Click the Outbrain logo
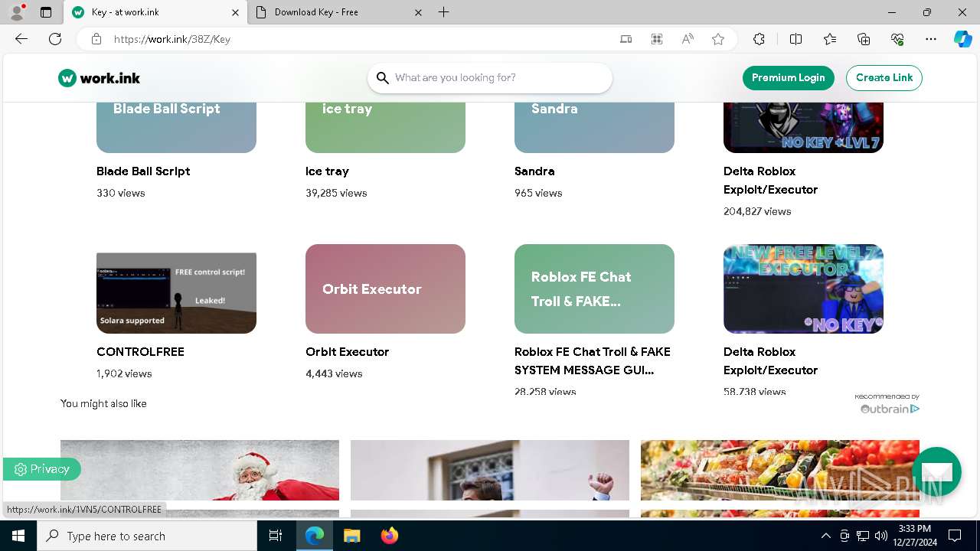Viewport: 980px width, 551px height. 890,409
